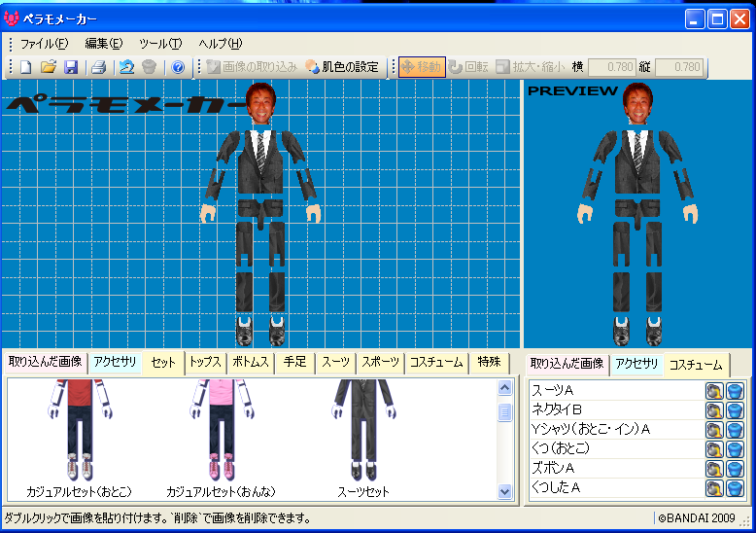The image size is (756, 533).
Task: Switch to the トップス tab
Action: coord(205,362)
